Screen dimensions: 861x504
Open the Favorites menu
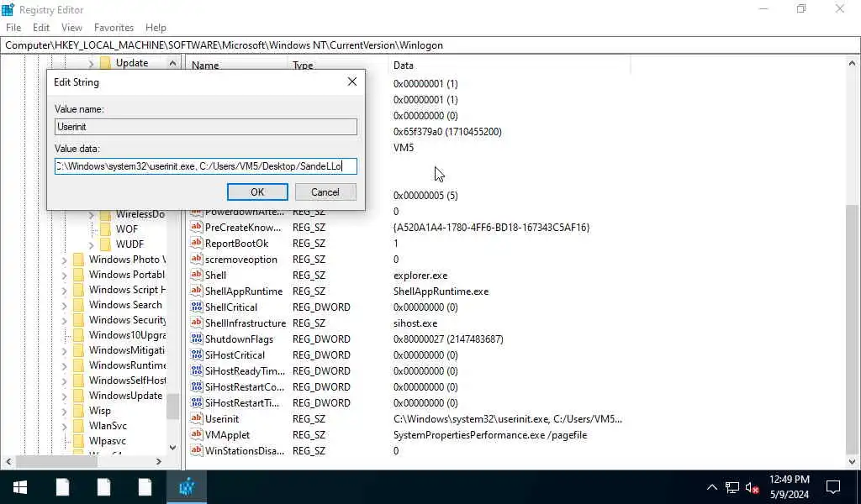coord(114,28)
